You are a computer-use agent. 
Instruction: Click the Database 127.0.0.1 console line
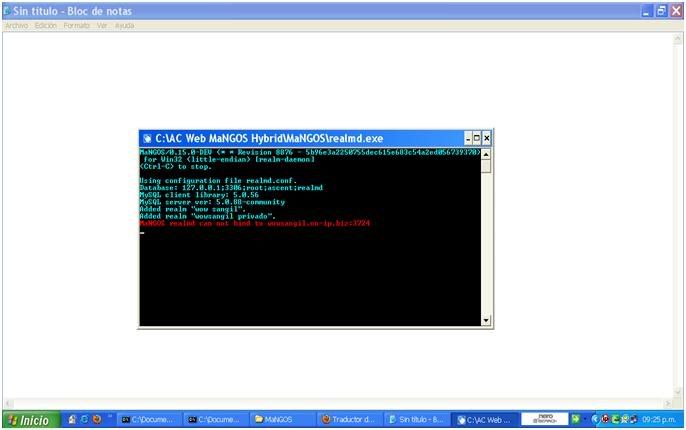pos(231,188)
